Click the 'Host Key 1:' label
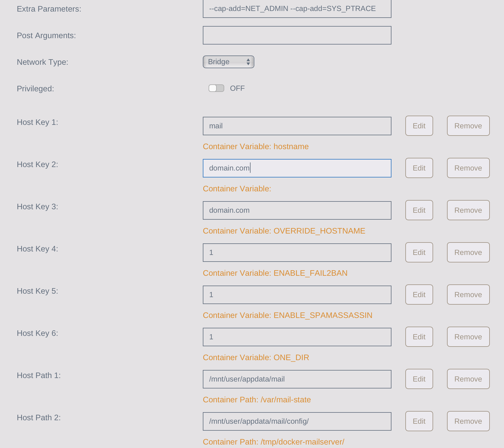The image size is (504, 448). [37, 122]
